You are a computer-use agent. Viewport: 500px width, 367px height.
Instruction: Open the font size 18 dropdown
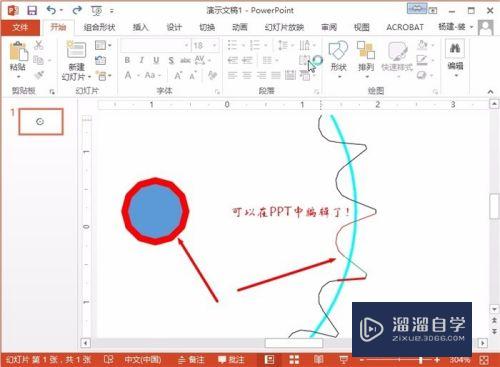(x=215, y=45)
